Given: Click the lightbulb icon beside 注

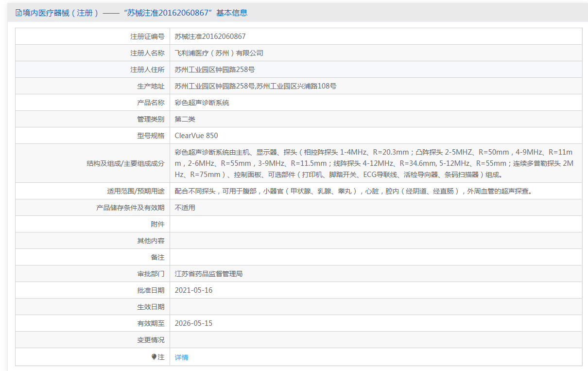Looking at the screenshot, I should tap(154, 357).
